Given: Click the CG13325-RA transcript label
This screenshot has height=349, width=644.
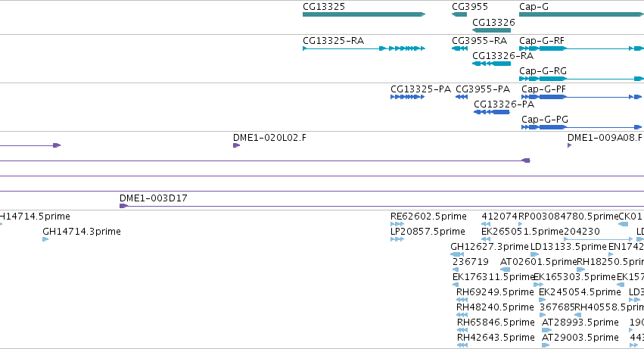Looking at the screenshot, I should (x=334, y=41).
